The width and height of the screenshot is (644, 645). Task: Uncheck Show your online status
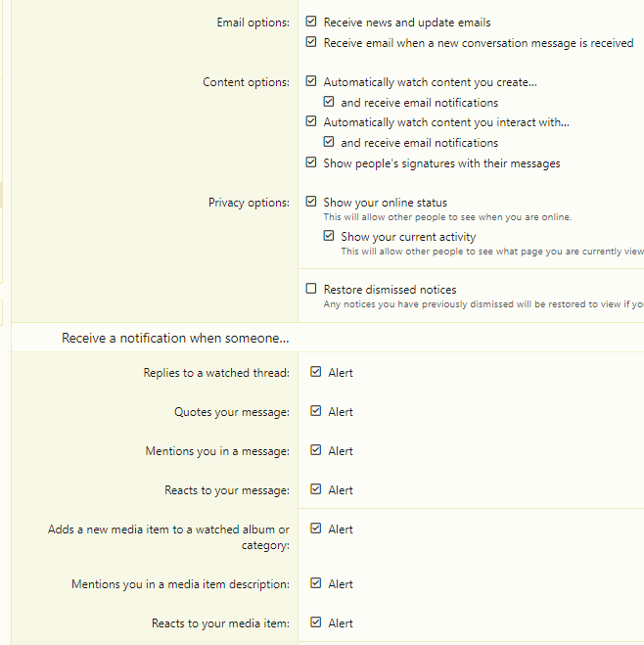[x=311, y=202]
